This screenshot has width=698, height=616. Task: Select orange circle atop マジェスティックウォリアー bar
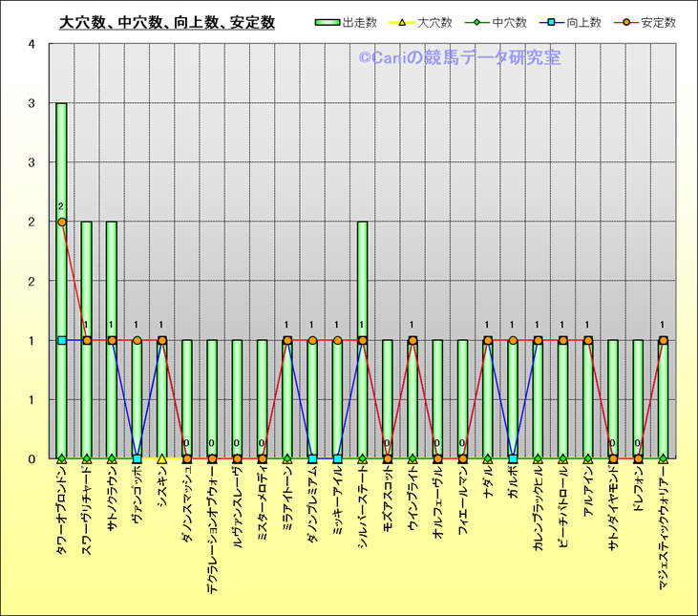[x=664, y=340]
